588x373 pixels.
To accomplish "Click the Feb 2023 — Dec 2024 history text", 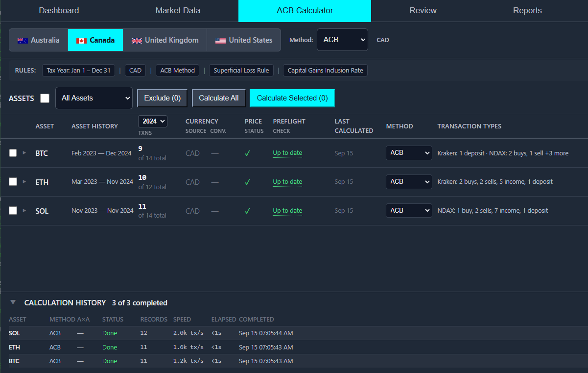I will [x=101, y=153].
